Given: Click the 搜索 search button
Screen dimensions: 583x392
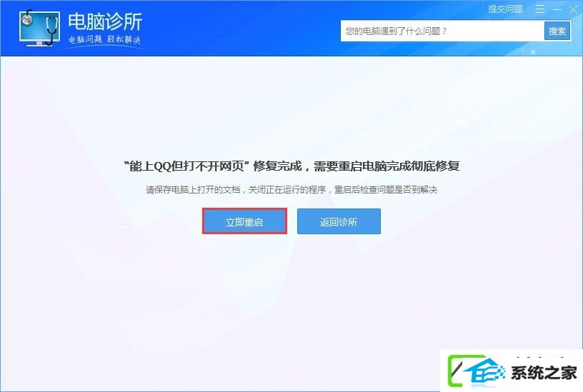Looking at the screenshot, I should (x=557, y=31).
